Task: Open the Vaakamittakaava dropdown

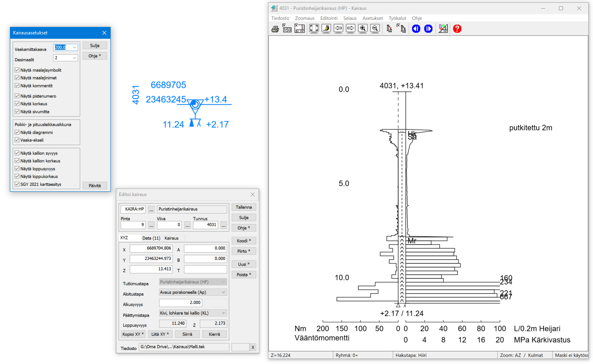Action: pos(74,47)
